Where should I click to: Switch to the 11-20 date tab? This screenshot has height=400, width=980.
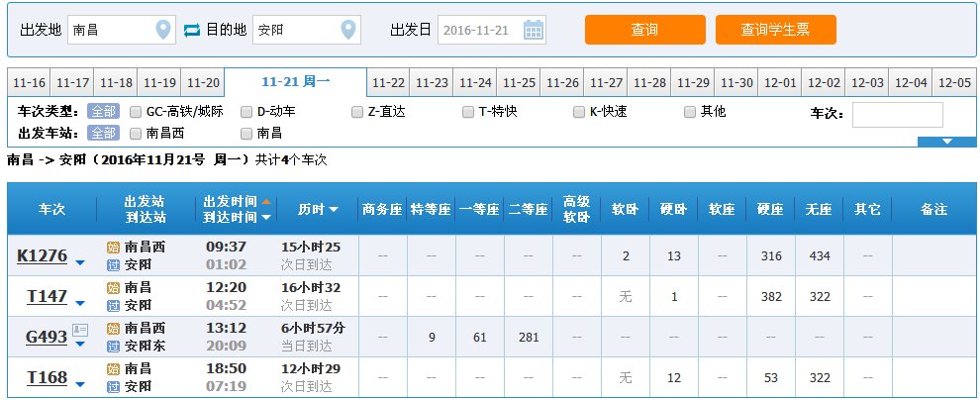pos(203,83)
